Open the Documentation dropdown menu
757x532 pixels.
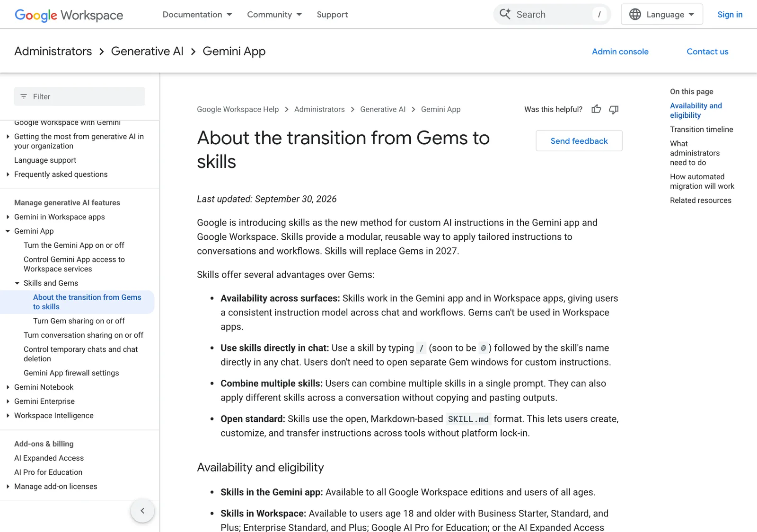[x=197, y=15]
